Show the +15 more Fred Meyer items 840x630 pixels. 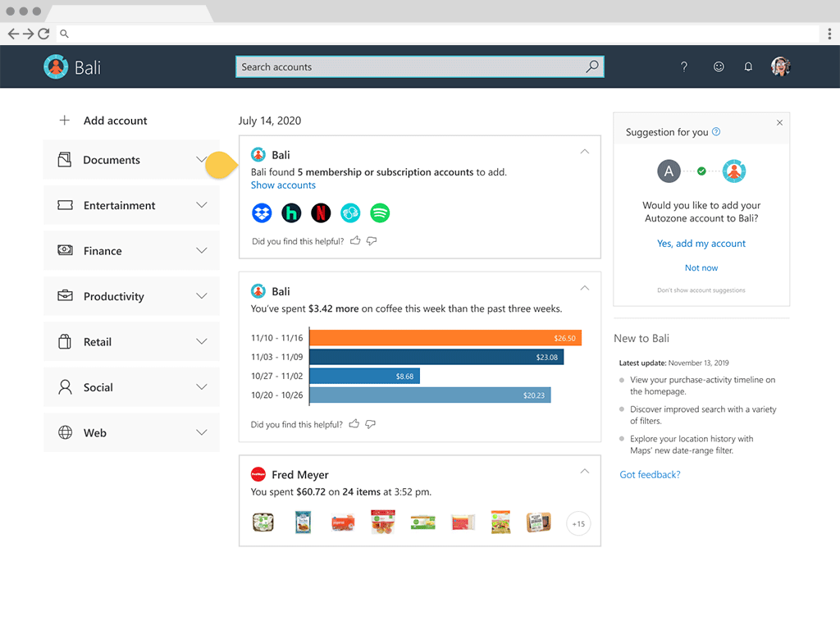pyautogui.click(x=578, y=524)
